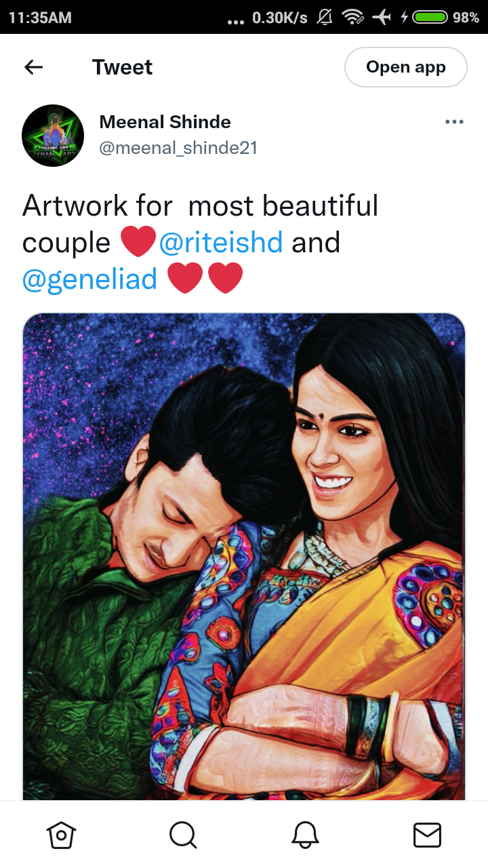Open the Notifications bell tab

point(305,835)
